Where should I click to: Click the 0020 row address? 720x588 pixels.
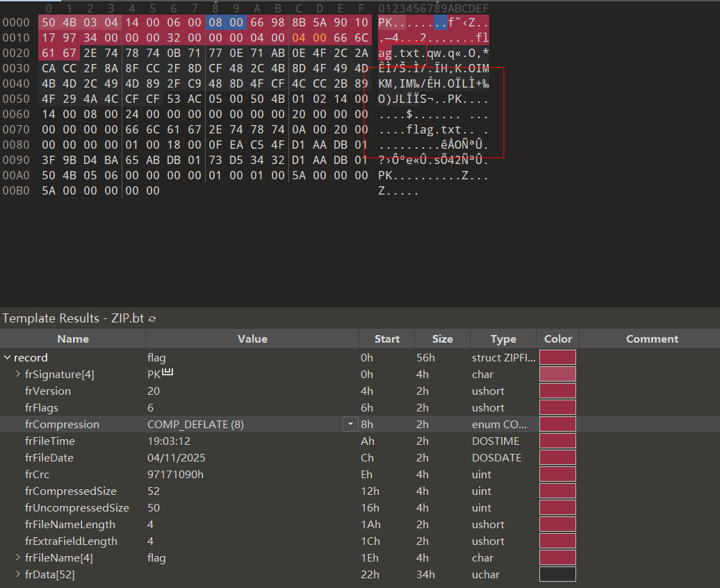pos(16,53)
